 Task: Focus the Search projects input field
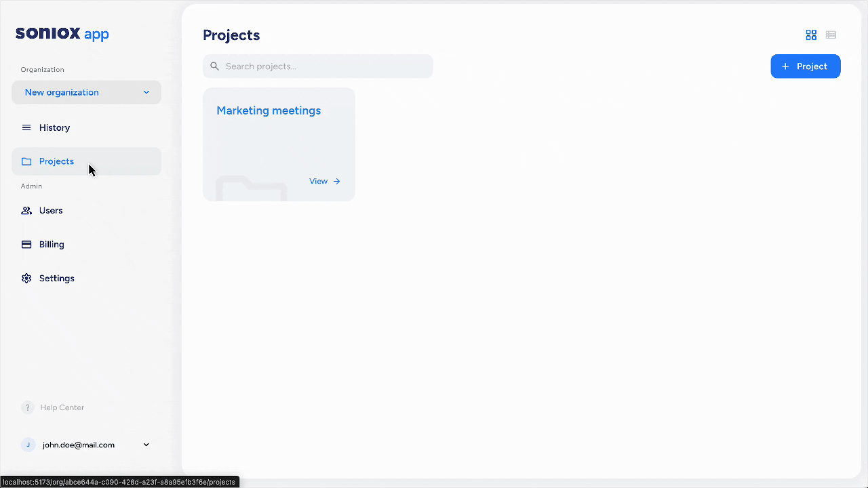pos(325,66)
